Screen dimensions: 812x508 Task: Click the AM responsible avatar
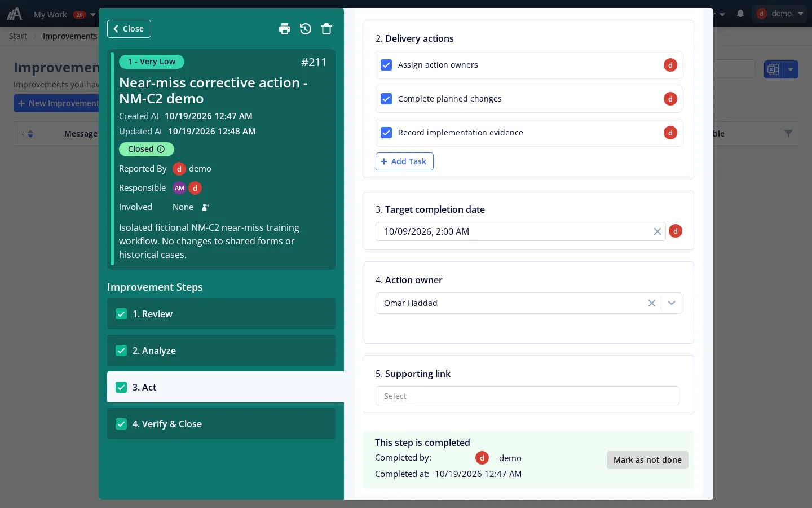179,188
